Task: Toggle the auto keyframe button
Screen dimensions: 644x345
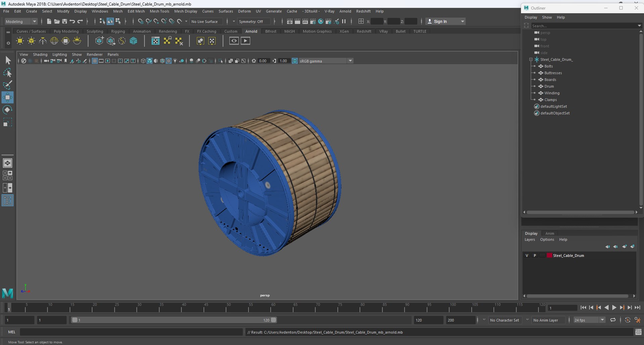Action: [x=628, y=320]
